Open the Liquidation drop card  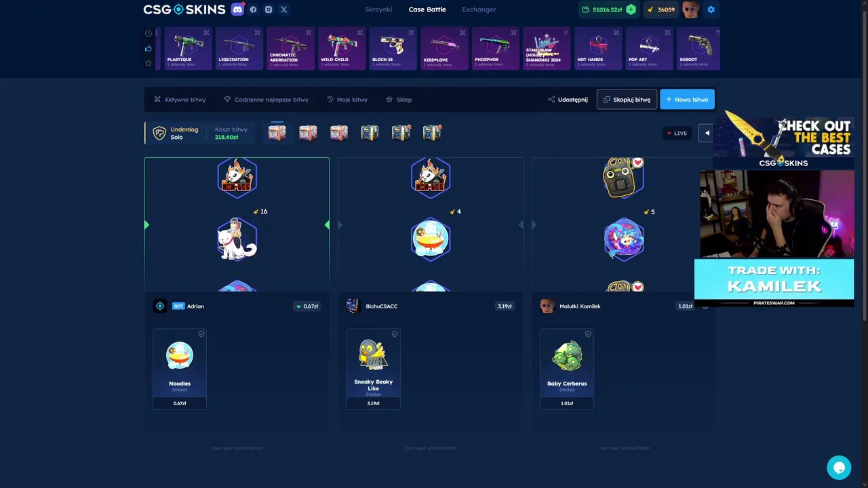239,48
